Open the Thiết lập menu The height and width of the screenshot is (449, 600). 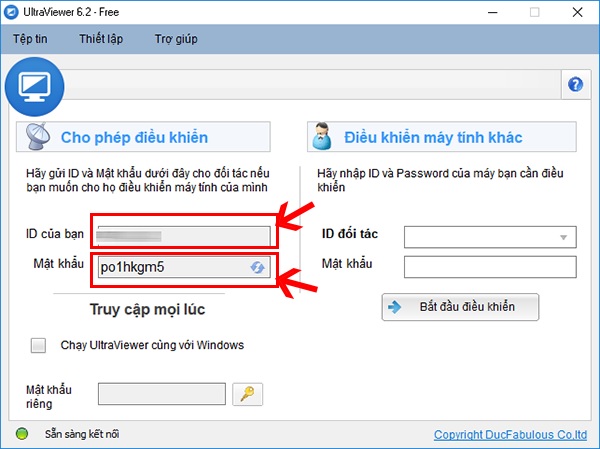click(101, 39)
